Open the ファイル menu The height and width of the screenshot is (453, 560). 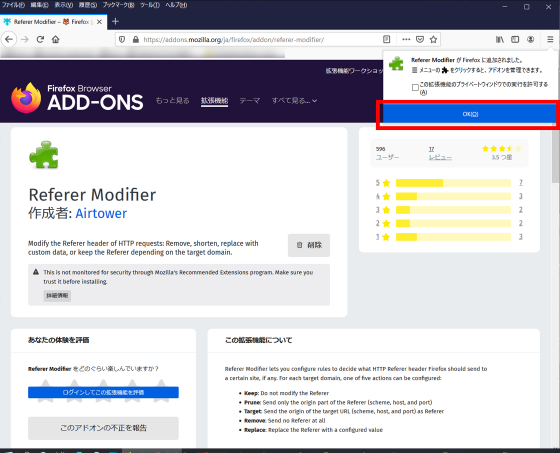[14, 5]
